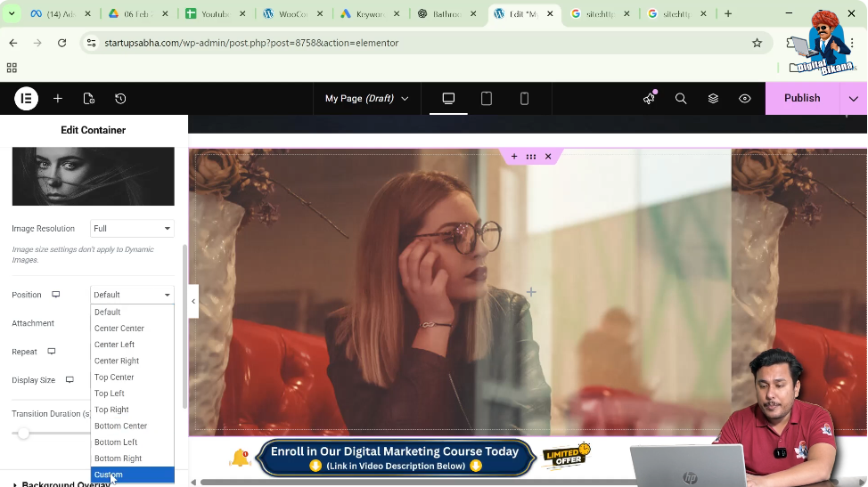This screenshot has width=868, height=487.
Task: Click the drag handle on container
Action: (x=531, y=157)
